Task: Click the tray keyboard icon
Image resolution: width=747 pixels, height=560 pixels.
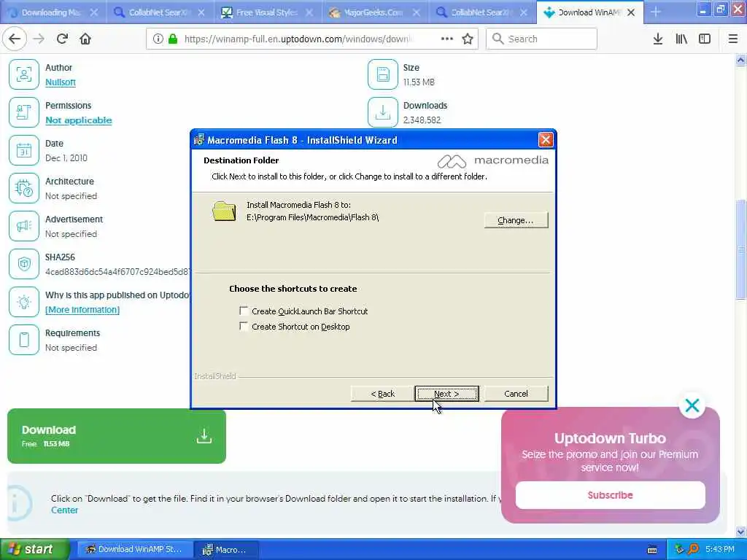Action: click(652, 550)
